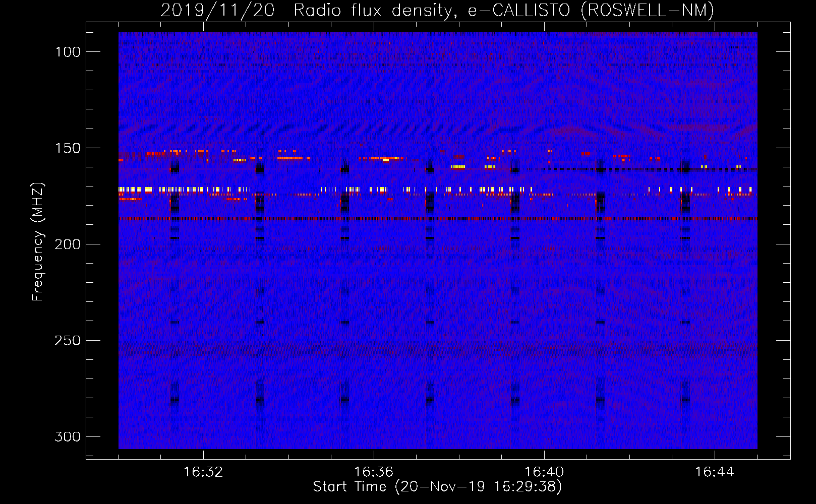Click the 250 frequency tick label

(68, 341)
